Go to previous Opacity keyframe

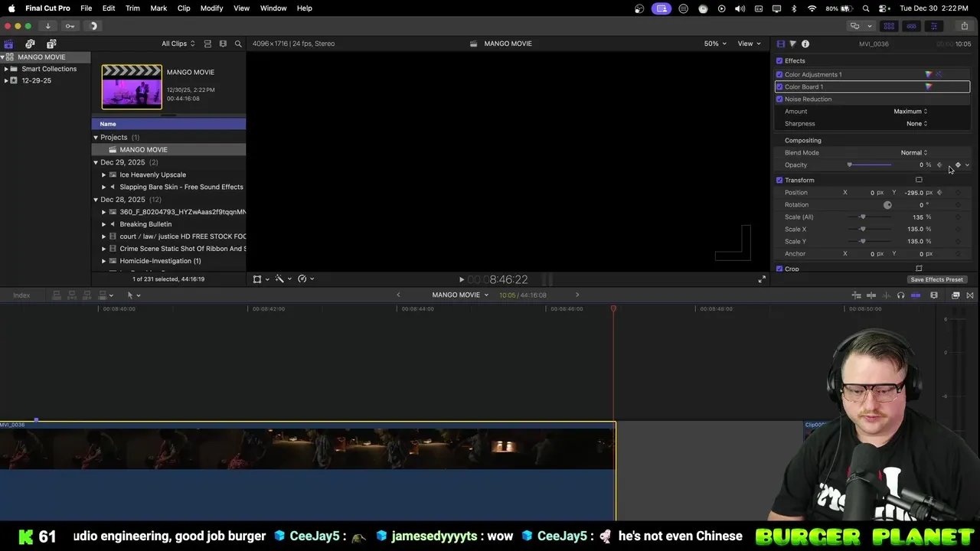[x=940, y=165]
